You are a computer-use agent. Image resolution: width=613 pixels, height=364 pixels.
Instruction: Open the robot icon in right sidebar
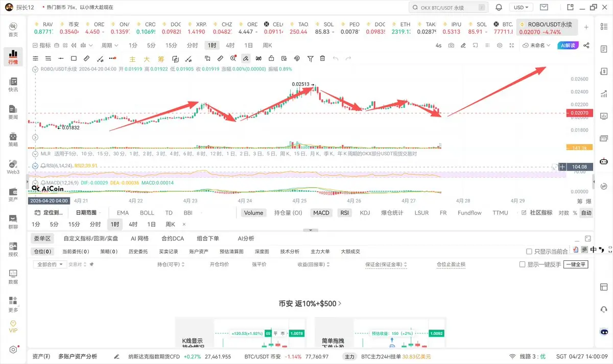tap(604, 161)
